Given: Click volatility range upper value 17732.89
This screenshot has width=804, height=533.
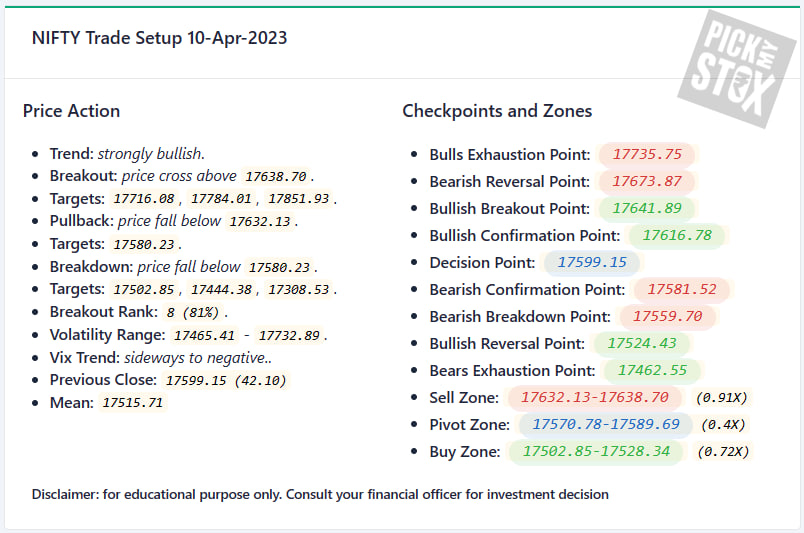Looking at the screenshot, I should click(x=289, y=335).
